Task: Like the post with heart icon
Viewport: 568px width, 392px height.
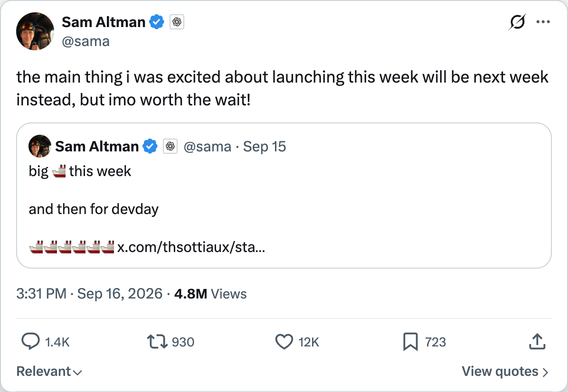Action: [284, 342]
